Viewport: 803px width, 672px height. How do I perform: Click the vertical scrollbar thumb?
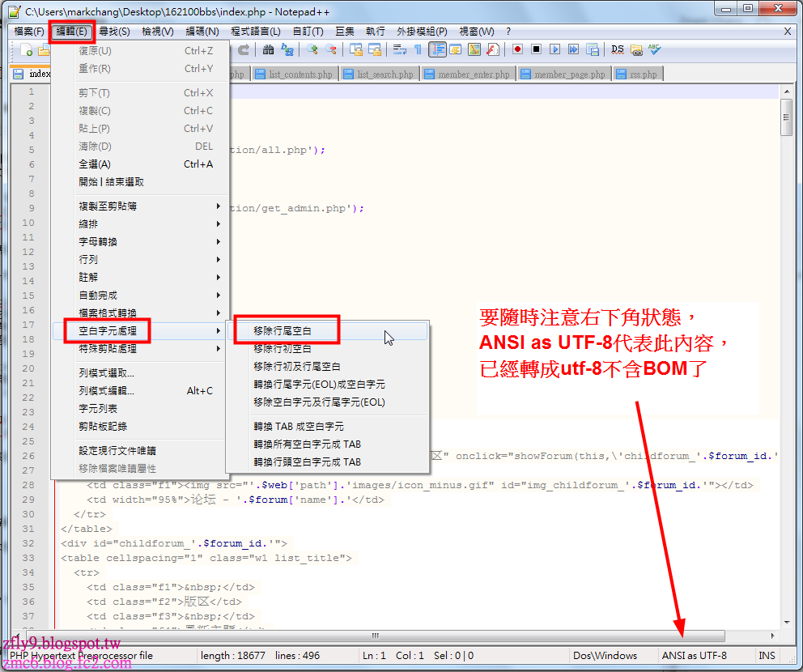(x=786, y=117)
